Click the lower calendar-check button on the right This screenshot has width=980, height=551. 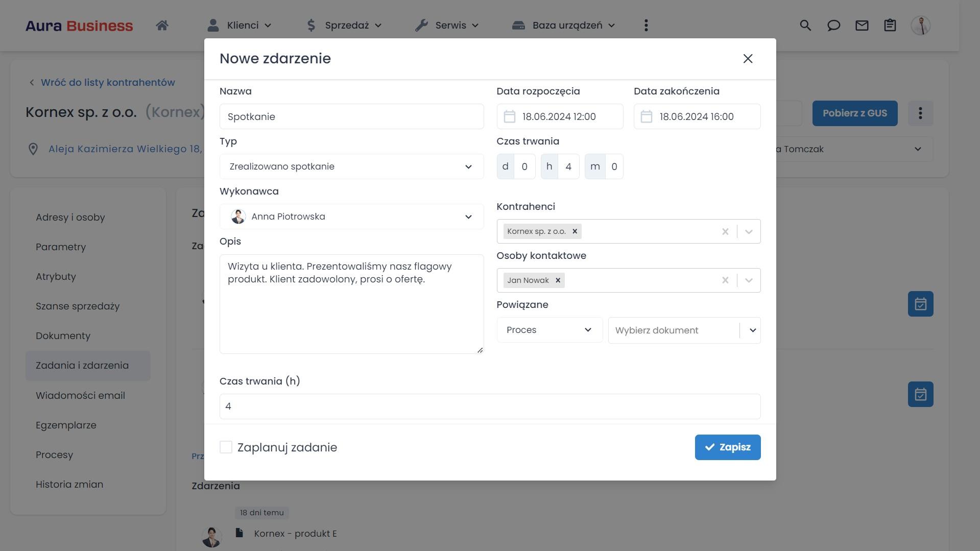(920, 394)
